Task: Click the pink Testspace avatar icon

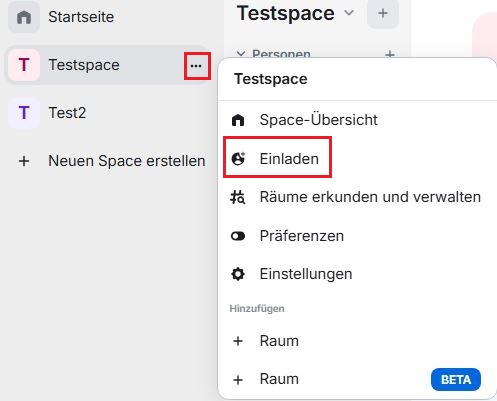Action: [x=24, y=65]
